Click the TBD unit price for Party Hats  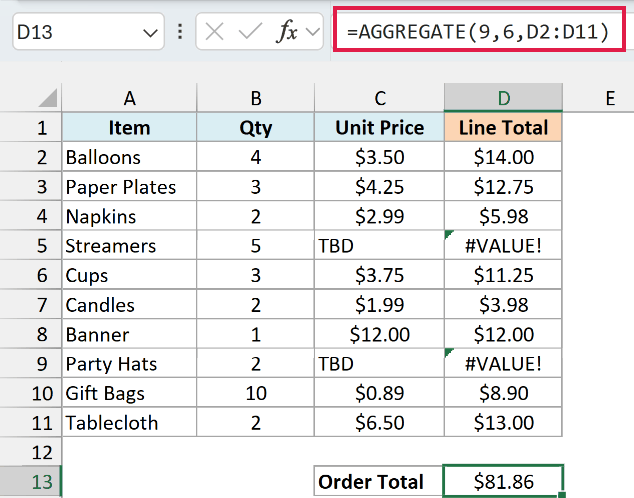point(379,363)
